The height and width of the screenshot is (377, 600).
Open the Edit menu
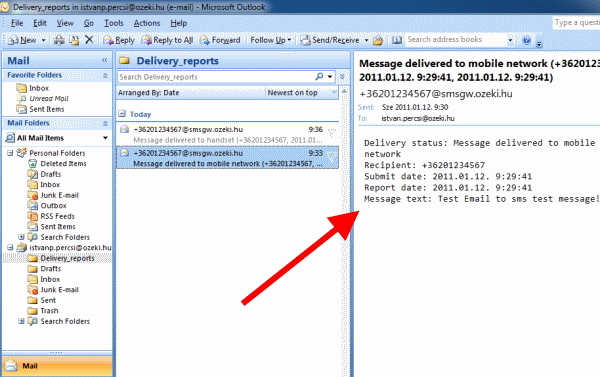[x=39, y=23]
